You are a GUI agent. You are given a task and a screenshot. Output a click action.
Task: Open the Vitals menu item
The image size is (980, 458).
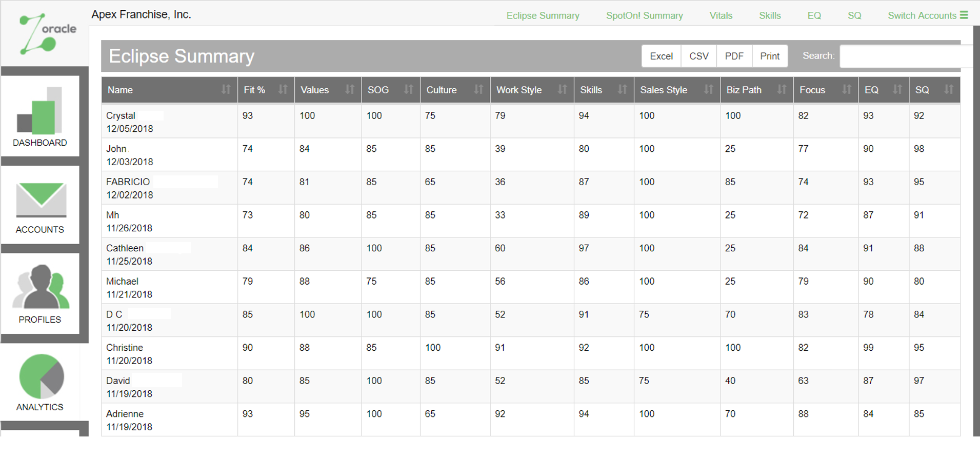(x=721, y=15)
